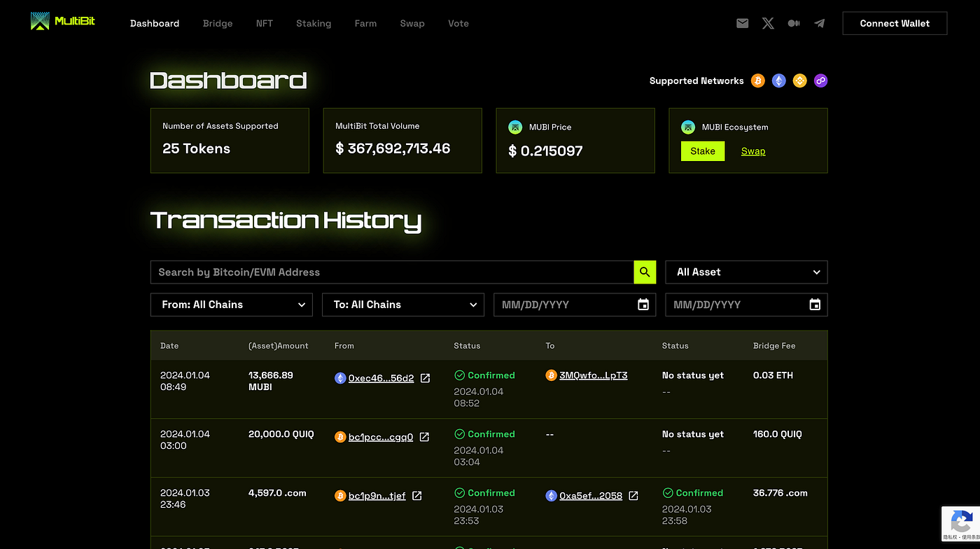Open address link 3MQwfo...LpT3

click(594, 375)
